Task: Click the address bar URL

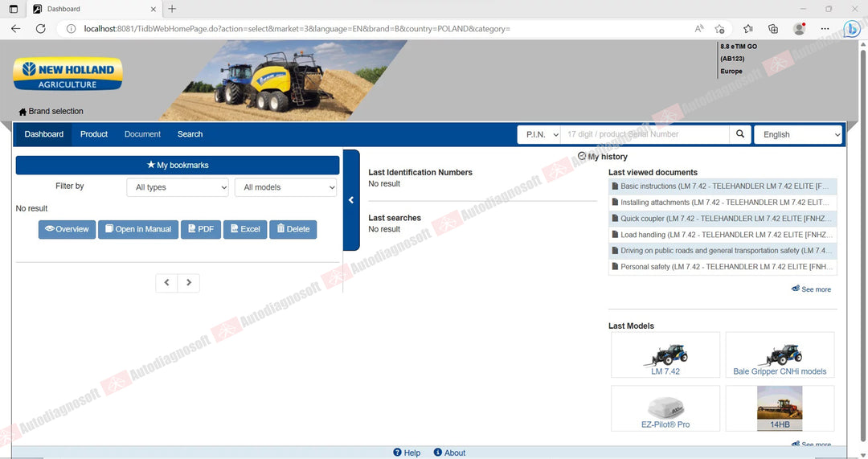Action: pyautogui.click(x=297, y=28)
